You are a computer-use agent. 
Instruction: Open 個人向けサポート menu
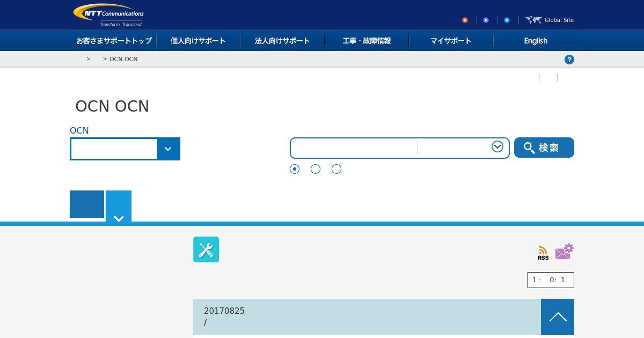[198, 41]
